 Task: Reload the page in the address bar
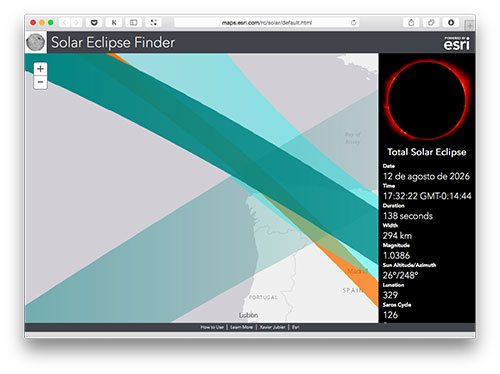353,23
